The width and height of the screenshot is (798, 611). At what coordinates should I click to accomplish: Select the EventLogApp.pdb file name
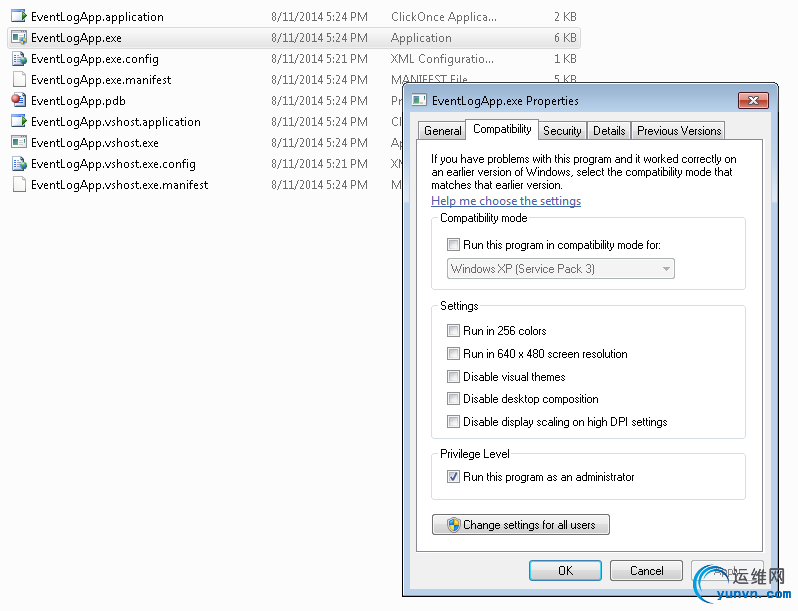78,101
